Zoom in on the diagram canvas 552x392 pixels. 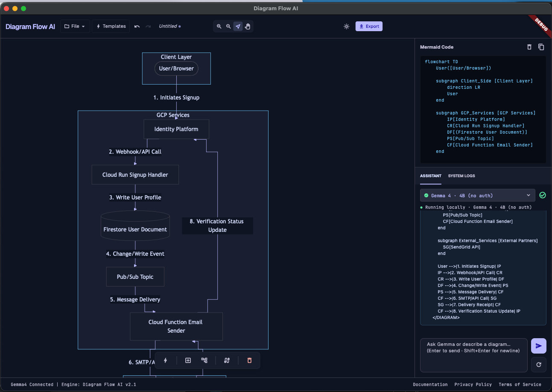(219, 26)
